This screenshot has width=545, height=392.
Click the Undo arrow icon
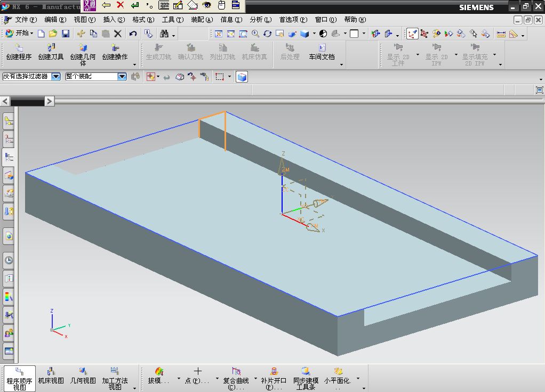click(133, 34)
